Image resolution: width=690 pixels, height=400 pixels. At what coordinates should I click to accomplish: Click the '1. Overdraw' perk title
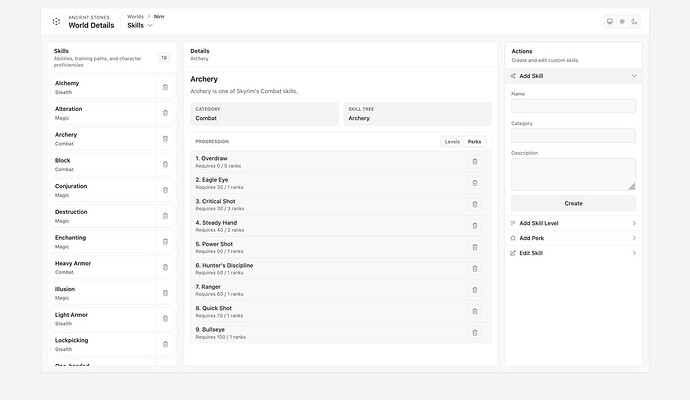[211, 158]
